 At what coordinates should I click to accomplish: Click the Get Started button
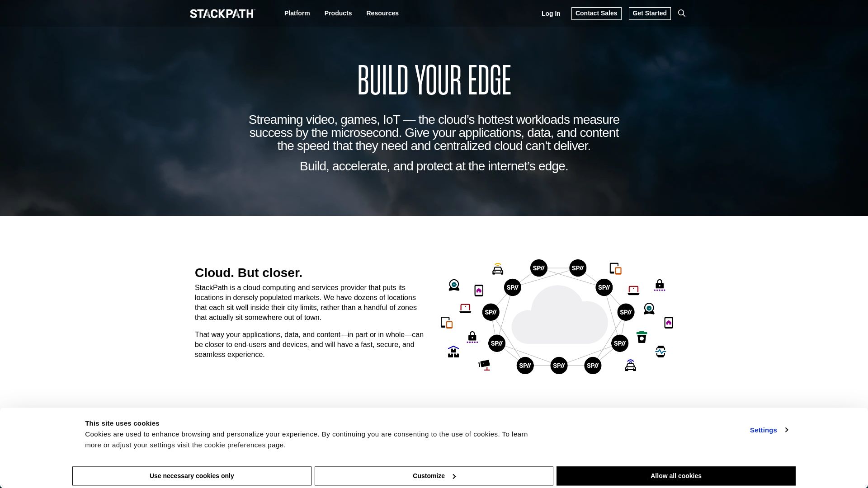pos(649,13)
